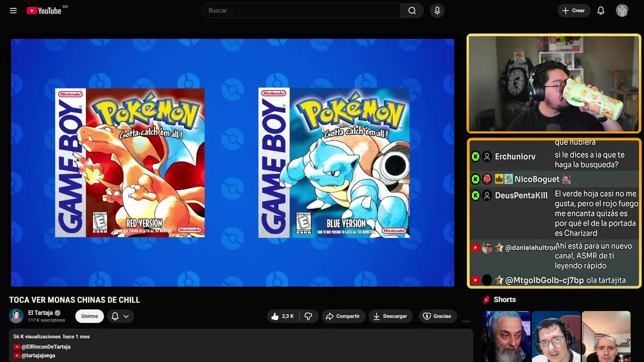Click the Kick icon beside Erchuniorv

(x=475, y=156)
